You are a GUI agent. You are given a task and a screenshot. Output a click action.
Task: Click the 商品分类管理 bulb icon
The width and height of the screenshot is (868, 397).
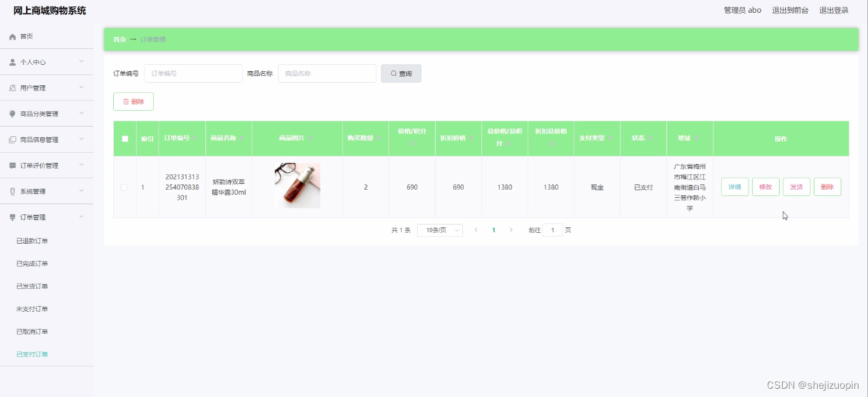click(x=13, y=114)
